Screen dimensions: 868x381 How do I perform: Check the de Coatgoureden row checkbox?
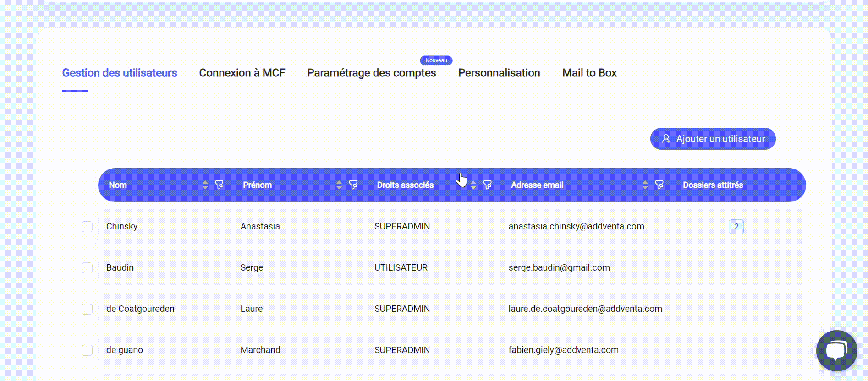[87, 309]
